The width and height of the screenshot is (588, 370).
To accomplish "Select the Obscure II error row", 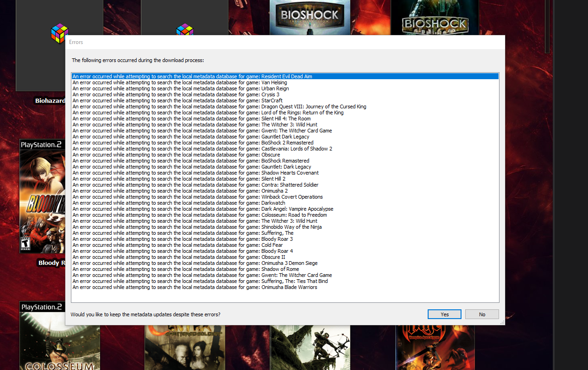I will [285, 257].
